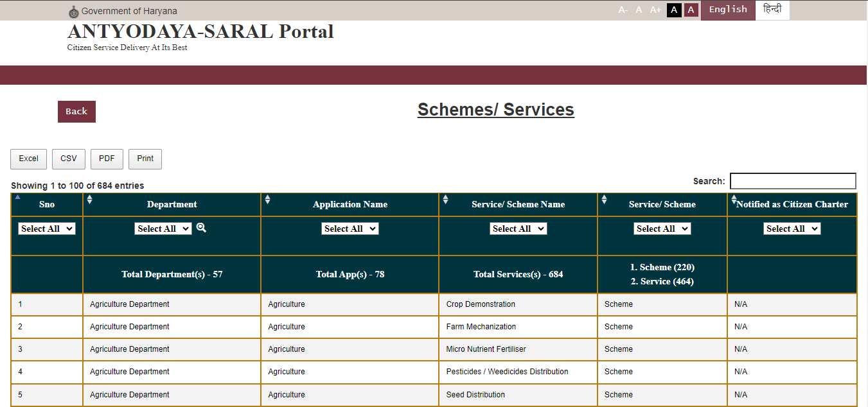Focus the Search input field
Image resolution: width=868 pixels, height=407 pixels.
[x=793, y=181]
